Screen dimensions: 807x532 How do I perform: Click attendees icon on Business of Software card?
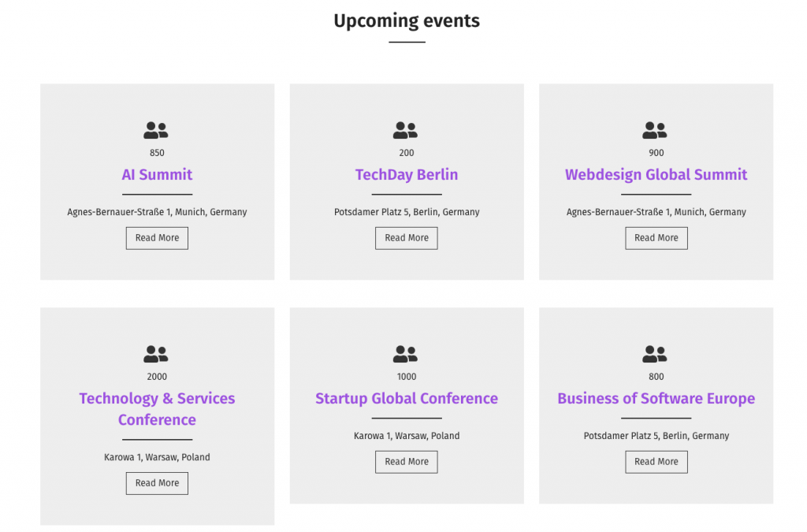pos(655,355)
